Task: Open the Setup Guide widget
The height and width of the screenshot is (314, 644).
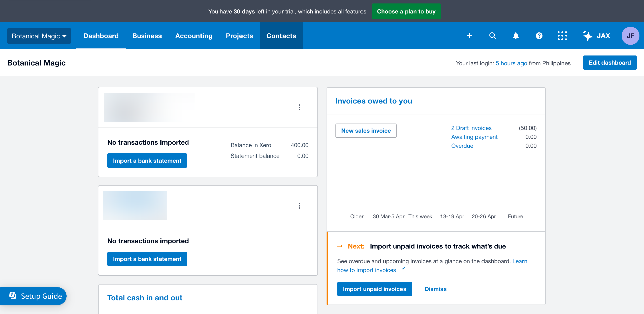Action: pos(36,296)
